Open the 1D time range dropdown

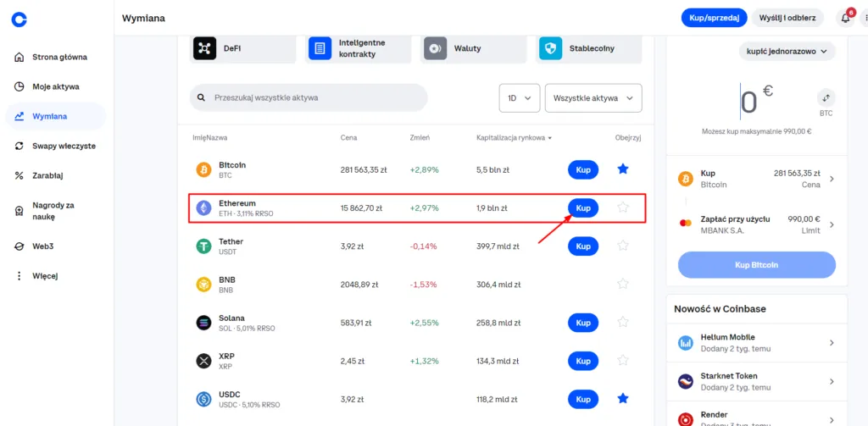tap(520, 98)
